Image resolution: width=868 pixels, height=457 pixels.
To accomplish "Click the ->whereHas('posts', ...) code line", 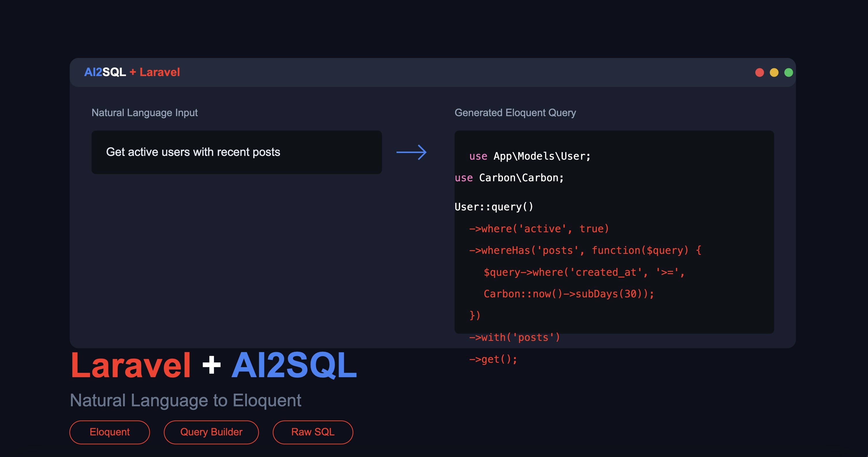I will [585, 250].
